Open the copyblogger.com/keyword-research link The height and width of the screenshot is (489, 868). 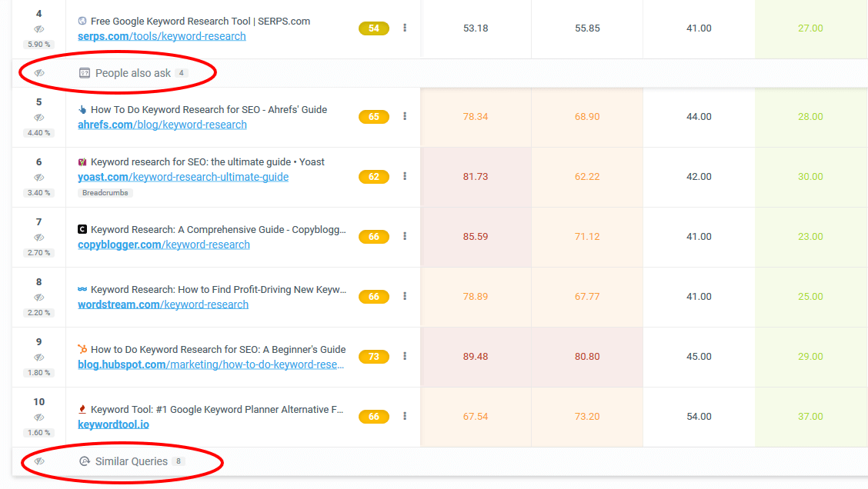pos(164,244)
